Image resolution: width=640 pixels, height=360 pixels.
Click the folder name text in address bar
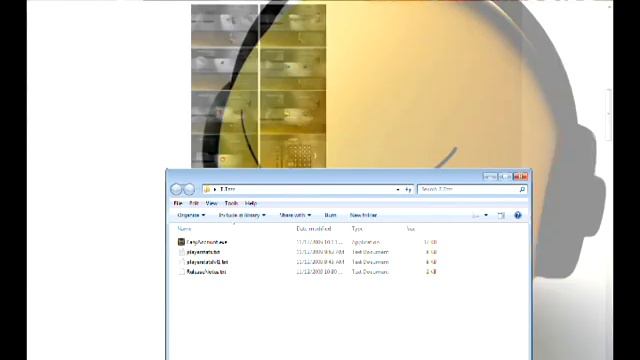(x=228, y=189)
